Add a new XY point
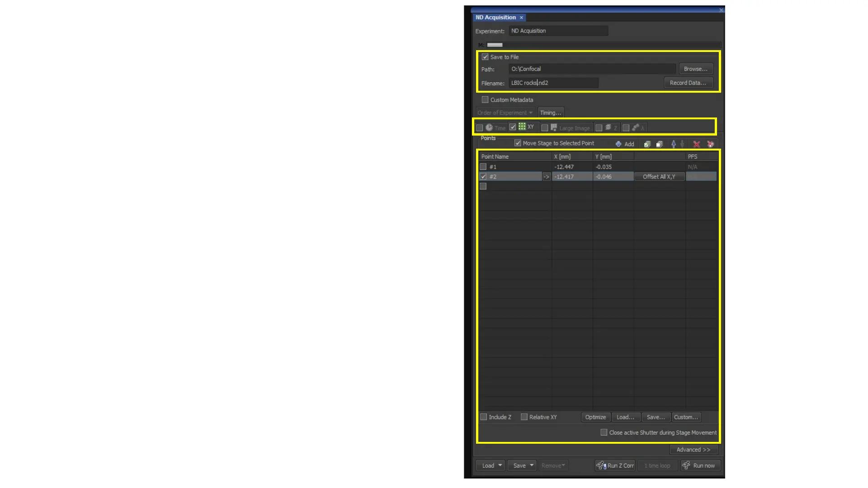The width and height of the screenshot is (868, 488). click(x=625, y=144)
